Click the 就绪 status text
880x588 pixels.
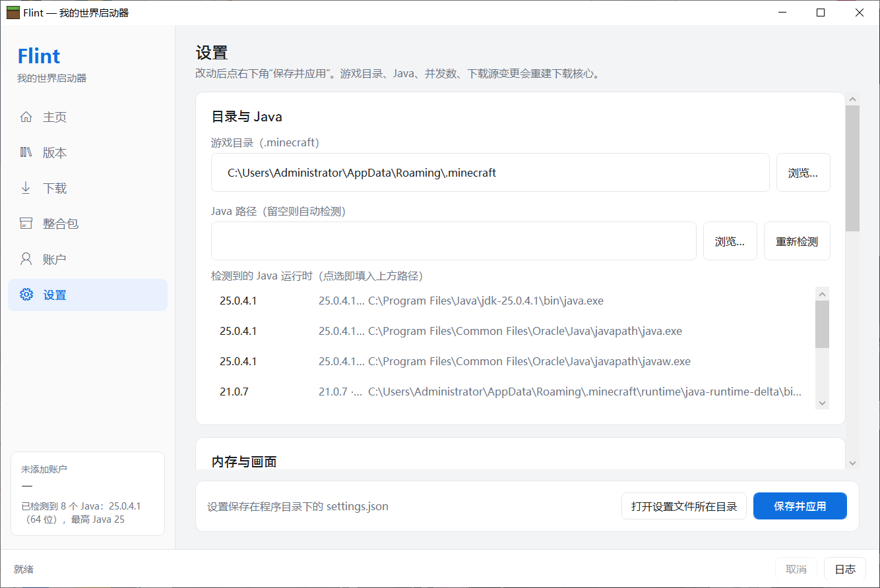click(24, 569)
